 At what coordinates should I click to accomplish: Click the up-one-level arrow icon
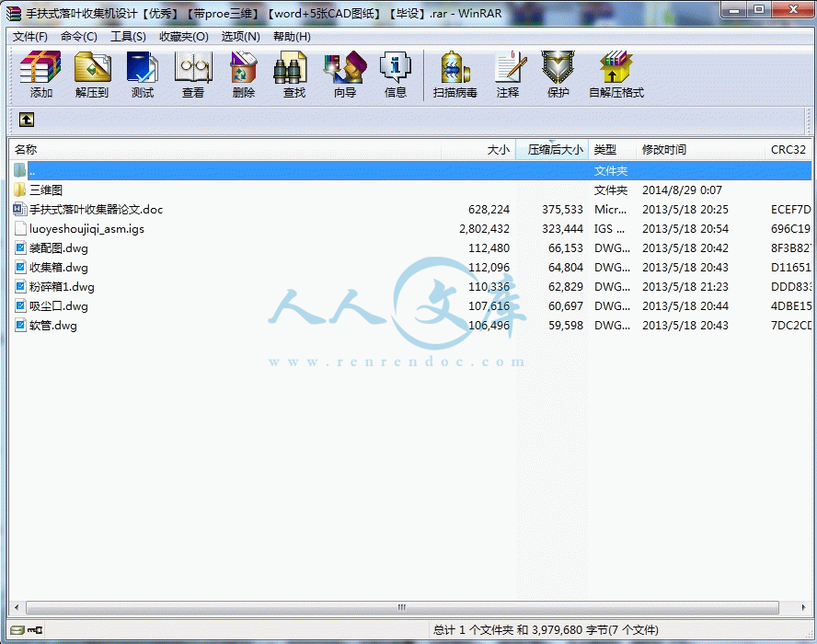point(27,120)
